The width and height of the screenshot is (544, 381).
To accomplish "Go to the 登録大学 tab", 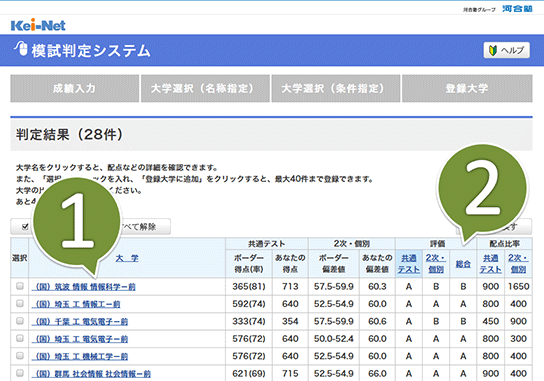I will (x=467, y=88).
